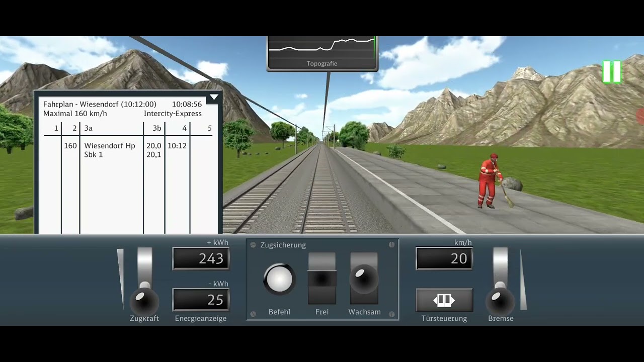Push the Befehl white round button
Viewport: 644px width, 362px height.
tap(279, 279)
